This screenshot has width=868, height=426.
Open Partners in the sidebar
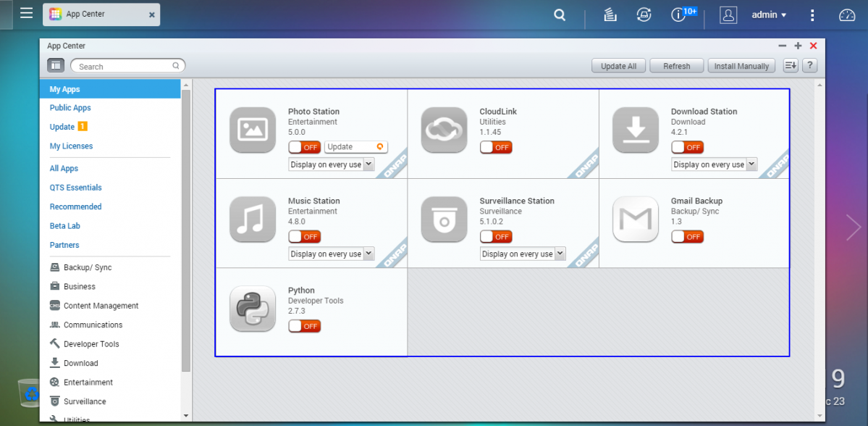[64, 245]
